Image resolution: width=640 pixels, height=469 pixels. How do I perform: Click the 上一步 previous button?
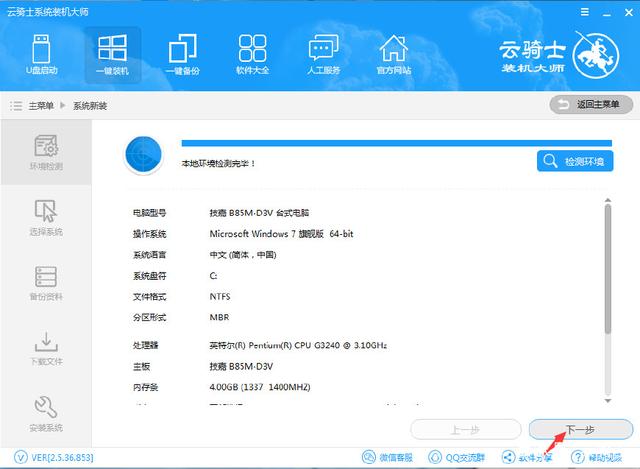pyautogui.click(x=466, y=429)
